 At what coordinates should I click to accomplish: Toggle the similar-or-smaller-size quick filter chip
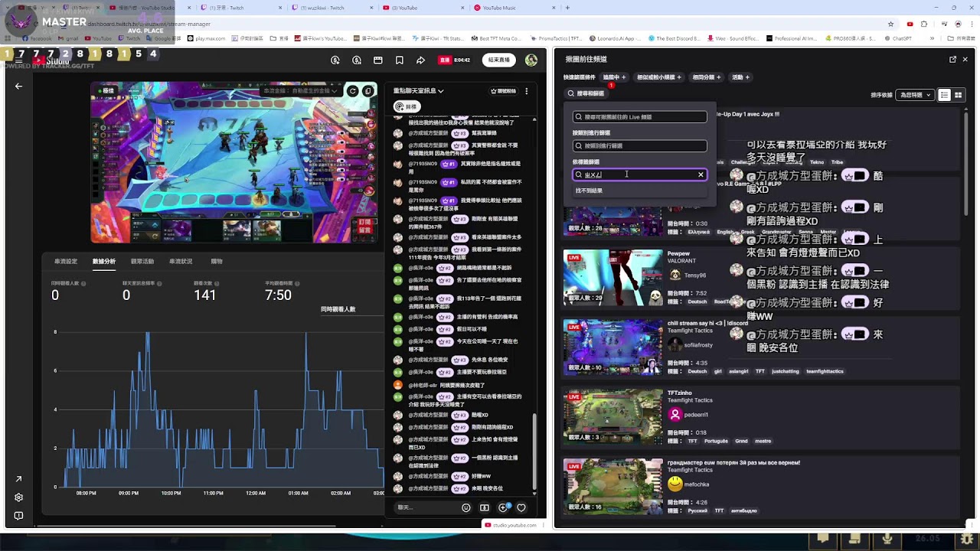tap(658, 77)
